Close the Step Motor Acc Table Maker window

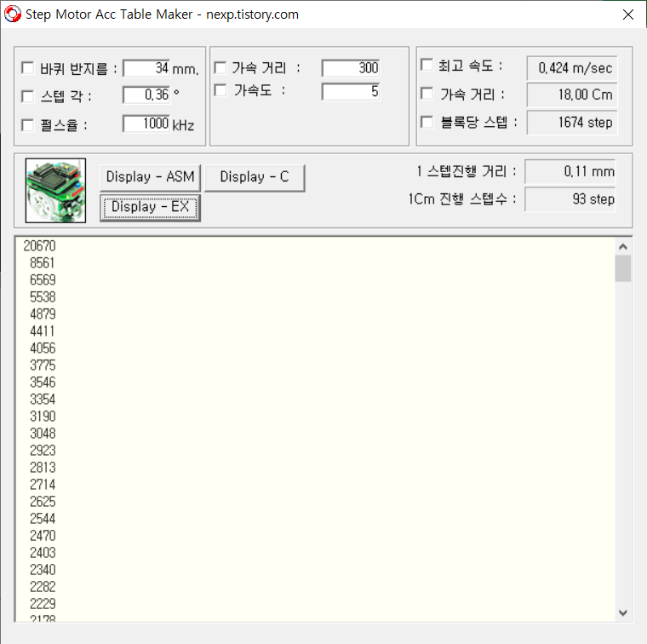tap(628, 14)
